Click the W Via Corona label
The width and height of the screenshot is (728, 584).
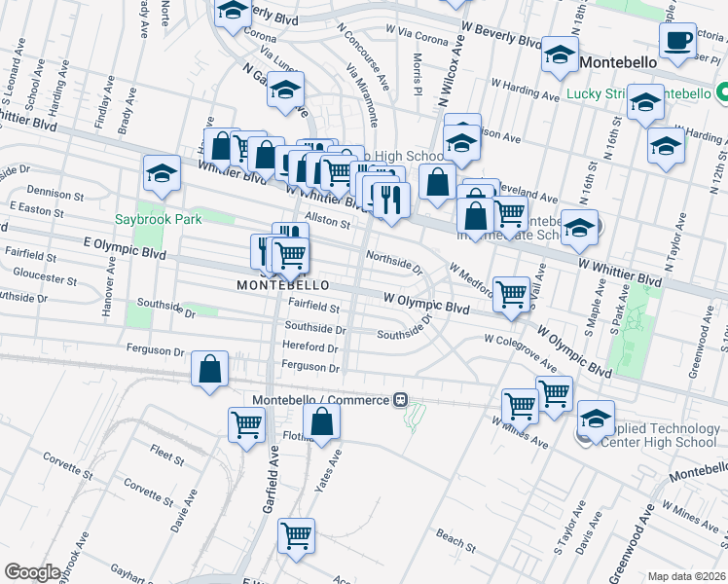(417, 35)
